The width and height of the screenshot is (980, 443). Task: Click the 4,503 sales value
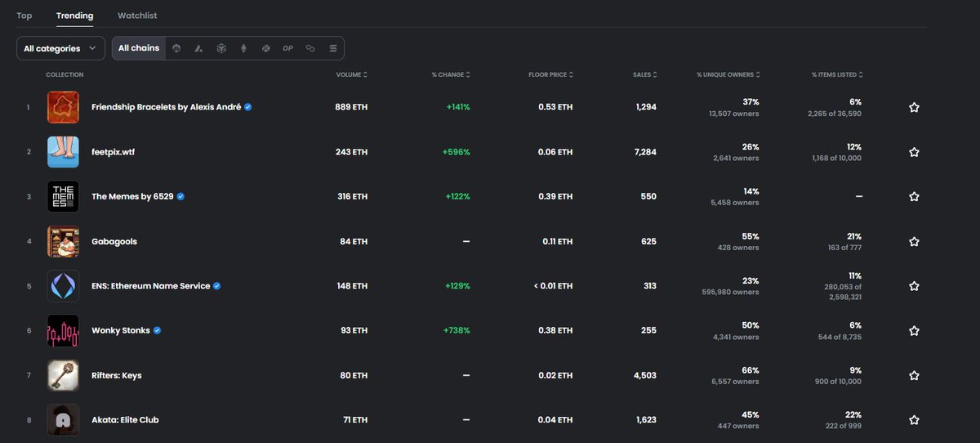pyautogui.click(x=643, y=375)
